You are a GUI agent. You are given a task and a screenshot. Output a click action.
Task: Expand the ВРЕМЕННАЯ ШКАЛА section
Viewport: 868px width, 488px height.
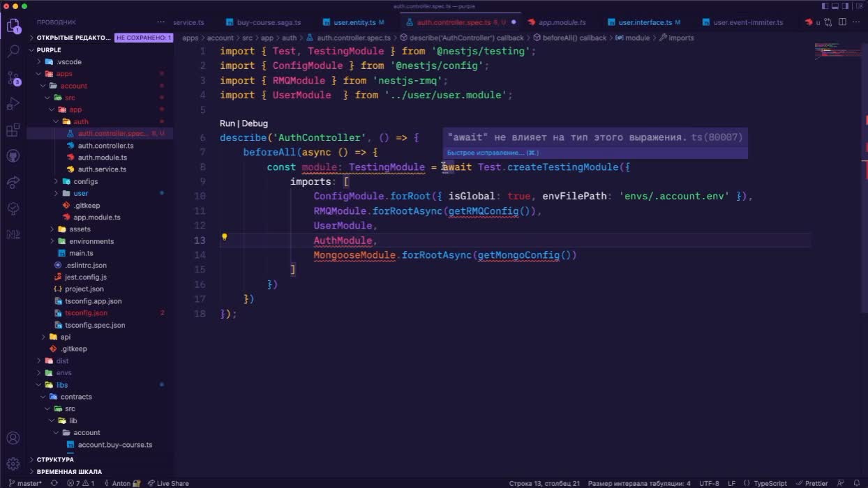tap(69, 472)
